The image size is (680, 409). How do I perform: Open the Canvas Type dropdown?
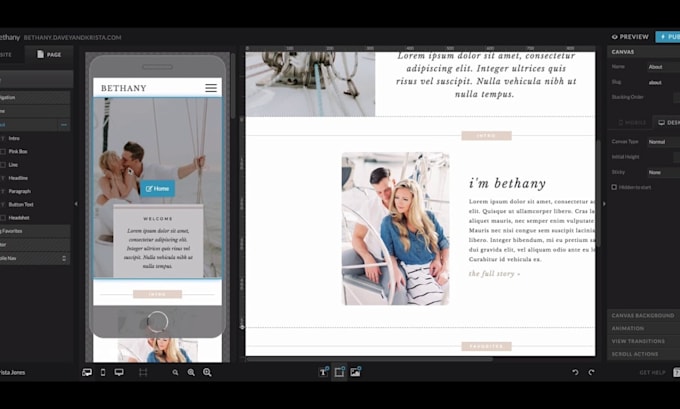tap(664, 142)
